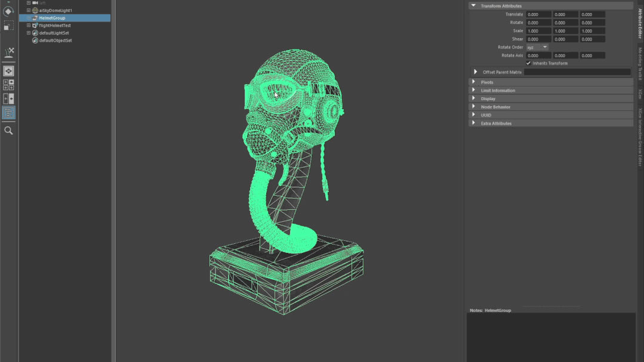Click the defaultObjectSet icon in the Outliner

35,41
